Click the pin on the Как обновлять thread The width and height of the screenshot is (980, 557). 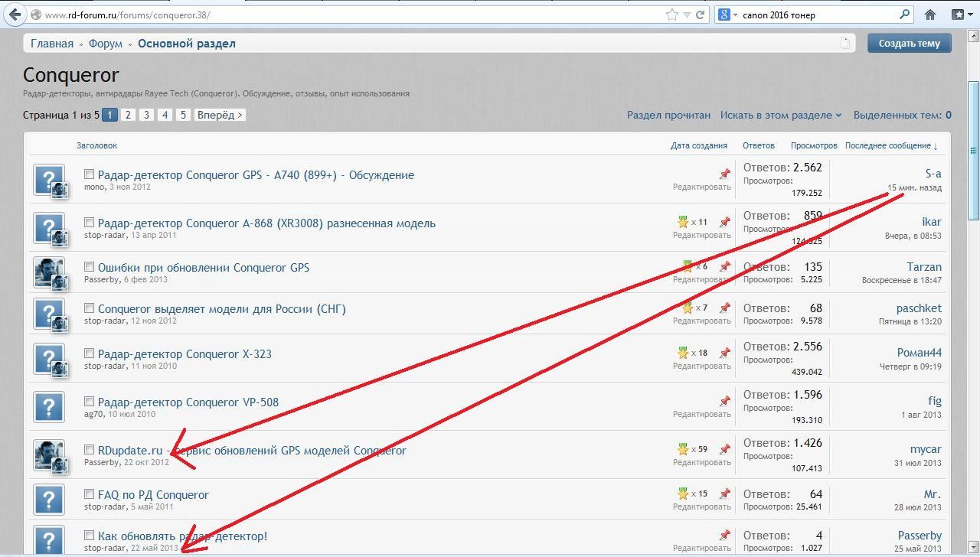pos(724,535)
